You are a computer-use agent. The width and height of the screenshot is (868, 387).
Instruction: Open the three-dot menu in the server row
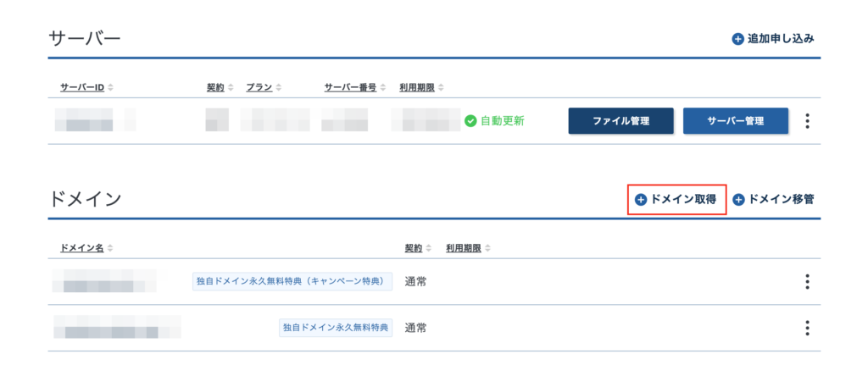point(808,120)
